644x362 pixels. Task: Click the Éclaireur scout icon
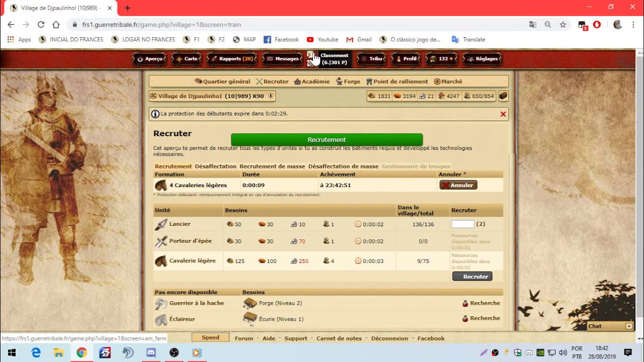pyautogui.click(x=161, y=320)
